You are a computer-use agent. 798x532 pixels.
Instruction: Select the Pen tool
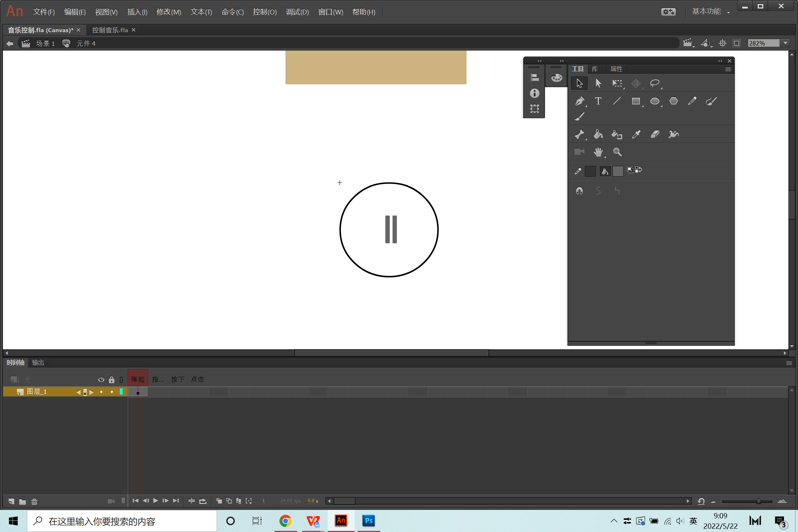click(580, 101)
